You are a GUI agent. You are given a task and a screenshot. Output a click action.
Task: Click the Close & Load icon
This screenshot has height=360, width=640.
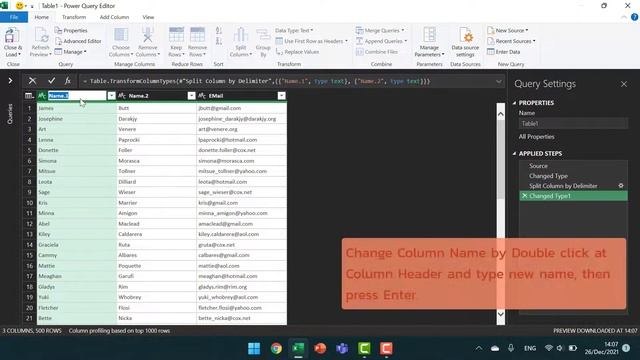click(12, 36)
